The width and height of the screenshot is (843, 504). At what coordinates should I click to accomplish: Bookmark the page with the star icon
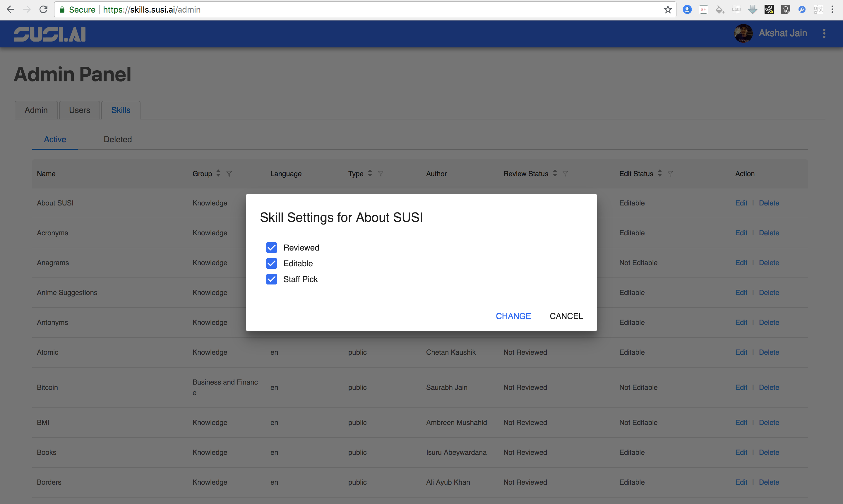668,9
